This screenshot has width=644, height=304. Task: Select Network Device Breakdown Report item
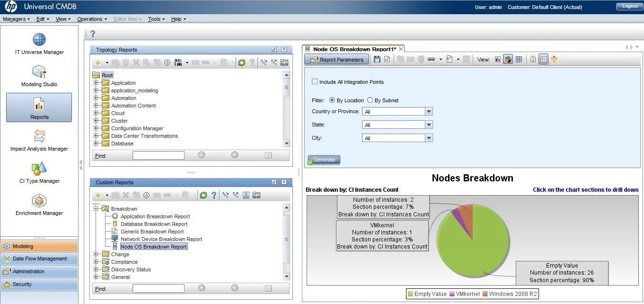coord(161,239)
